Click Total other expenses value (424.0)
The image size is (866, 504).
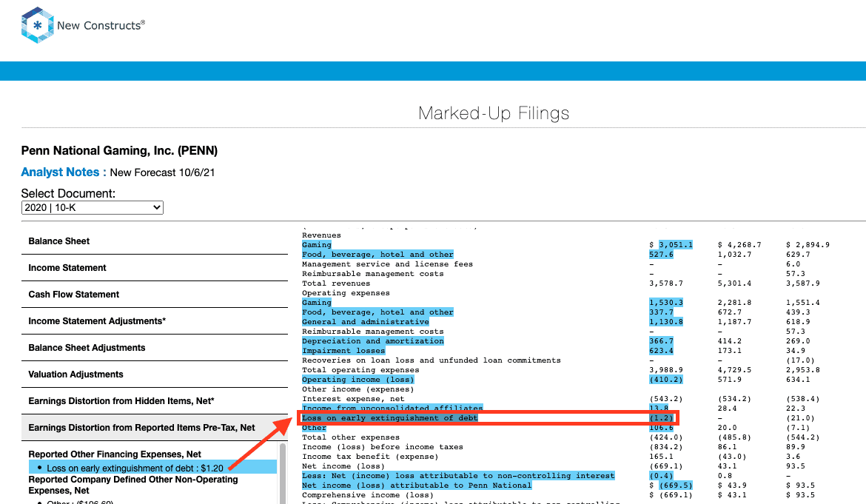point(666,437)
